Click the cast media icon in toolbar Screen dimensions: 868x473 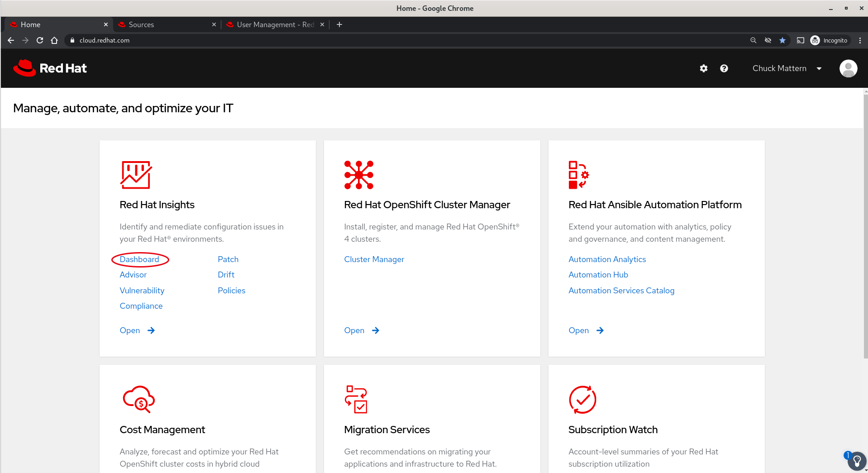[x=801, y=40]
